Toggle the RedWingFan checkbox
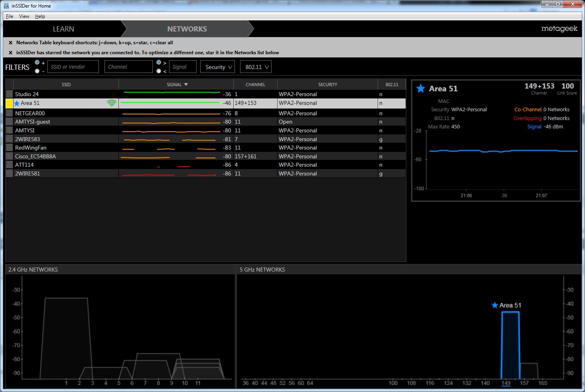This screenshot has height=392, width=585. [x=9, y=148]
